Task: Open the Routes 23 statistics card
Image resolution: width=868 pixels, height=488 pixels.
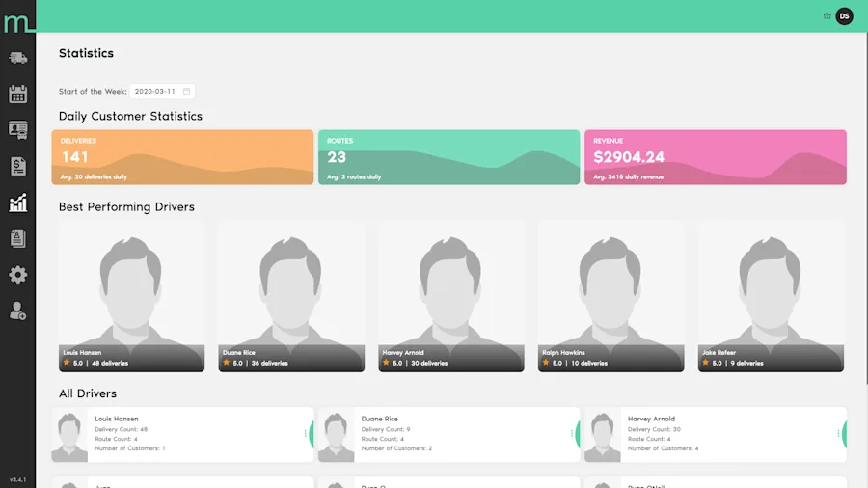Action: pos(448,157)
